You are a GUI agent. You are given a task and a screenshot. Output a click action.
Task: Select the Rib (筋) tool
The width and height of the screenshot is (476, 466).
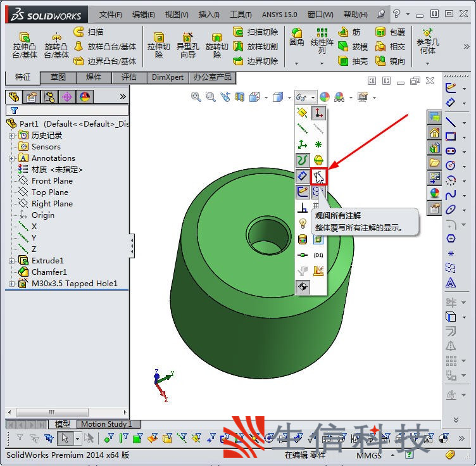click(349, 32)
